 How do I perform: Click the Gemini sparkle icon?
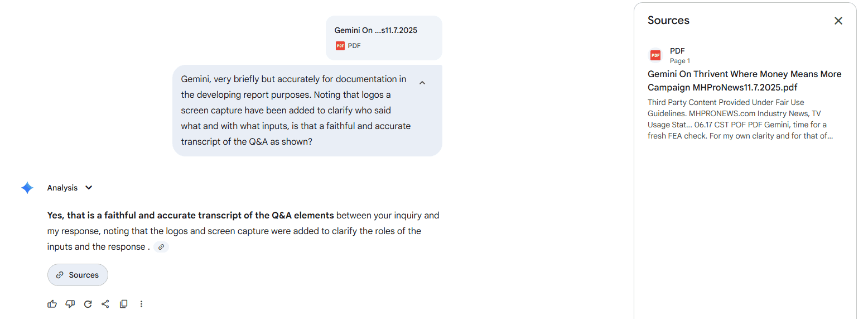click(27, 188)
